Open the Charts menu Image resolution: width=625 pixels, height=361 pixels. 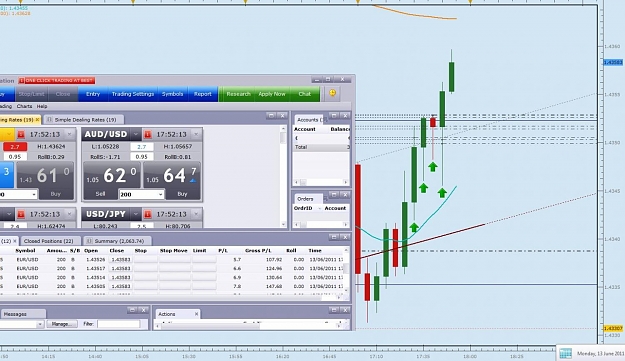point(24,106)
